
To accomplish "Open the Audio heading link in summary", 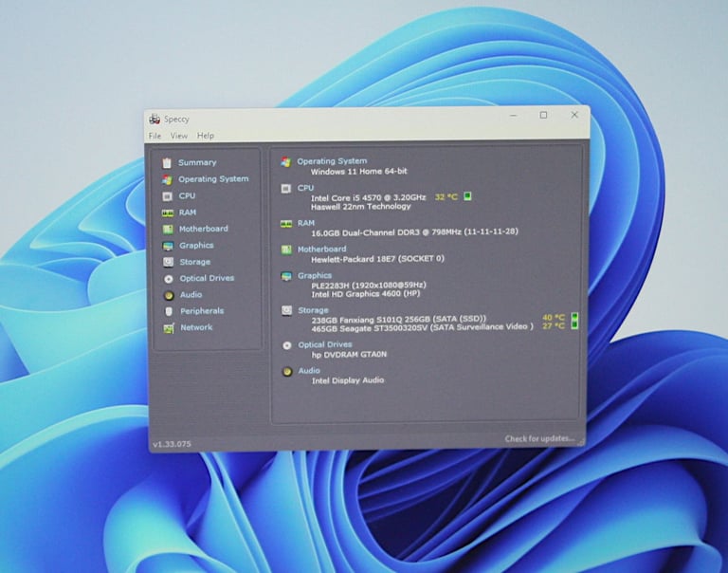I will (x=309, y=371).
